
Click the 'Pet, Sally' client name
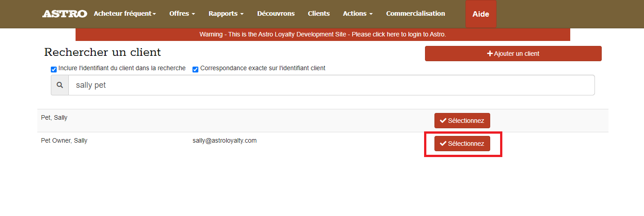(x=54, y=117)
